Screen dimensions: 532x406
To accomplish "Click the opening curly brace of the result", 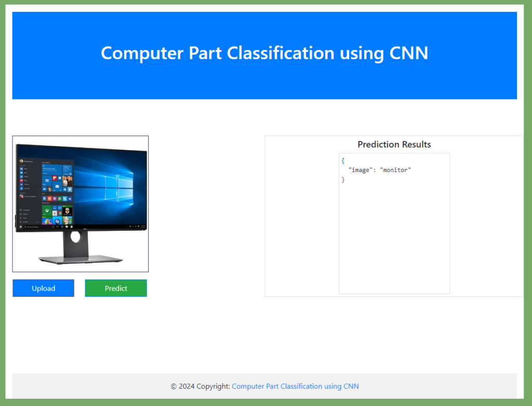I will pos(343,161).
